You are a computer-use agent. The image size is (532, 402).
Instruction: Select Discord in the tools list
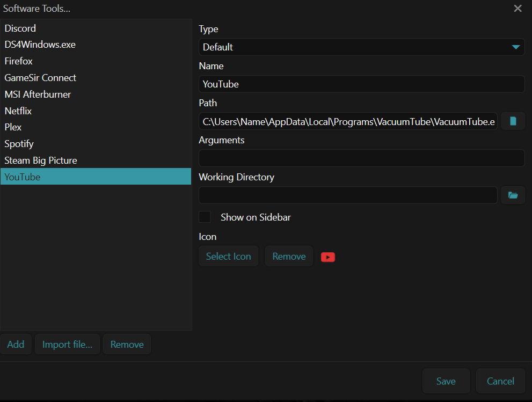(96, 28)
